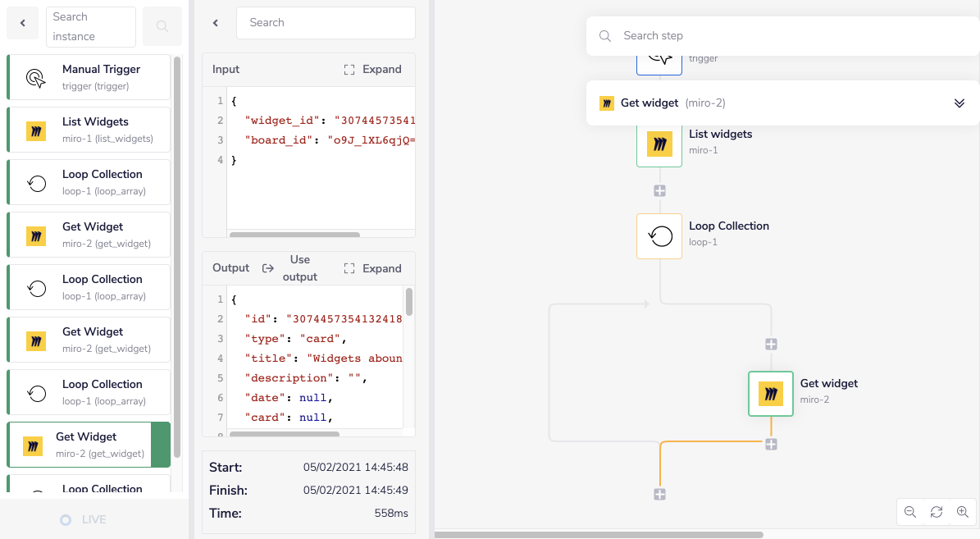980x539 pixels.
Task: Select the Get widget Miro node on canvas
Action: coord(771,394)
